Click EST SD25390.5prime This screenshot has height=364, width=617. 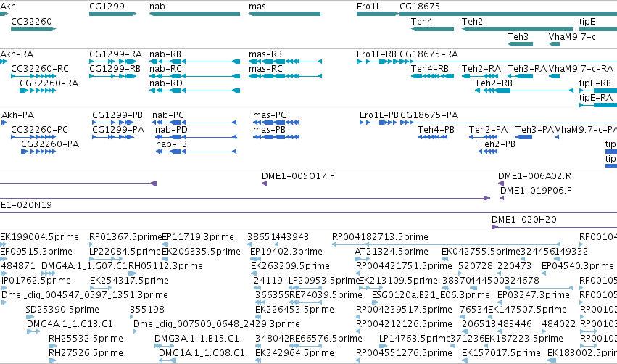pos(29,317)
